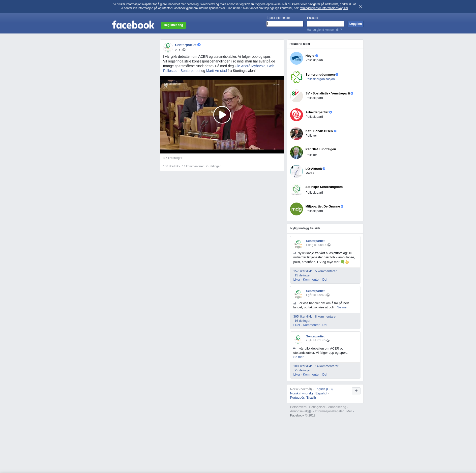This screenshot has width=476, height=473.
Task: Click I dag kl. 00:14 timestamp
Action: (x=316, y=245)
